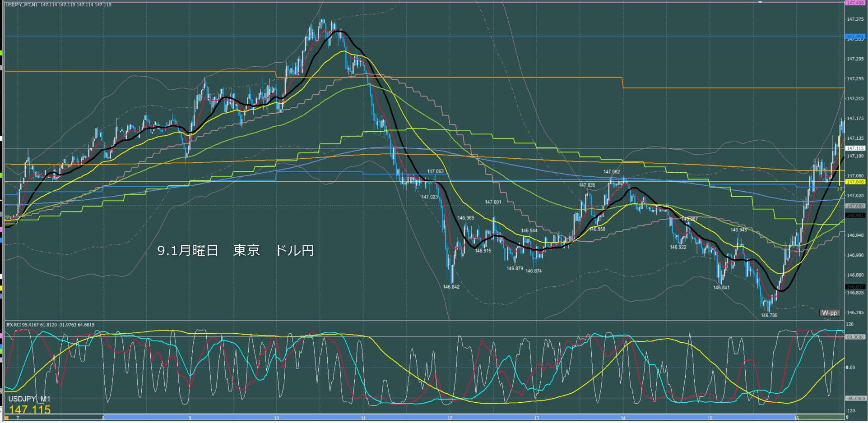Click the RCI -80.0000 level label
Image resolution: width=868 pixels, height=423 pixels.
click(855, 398)
